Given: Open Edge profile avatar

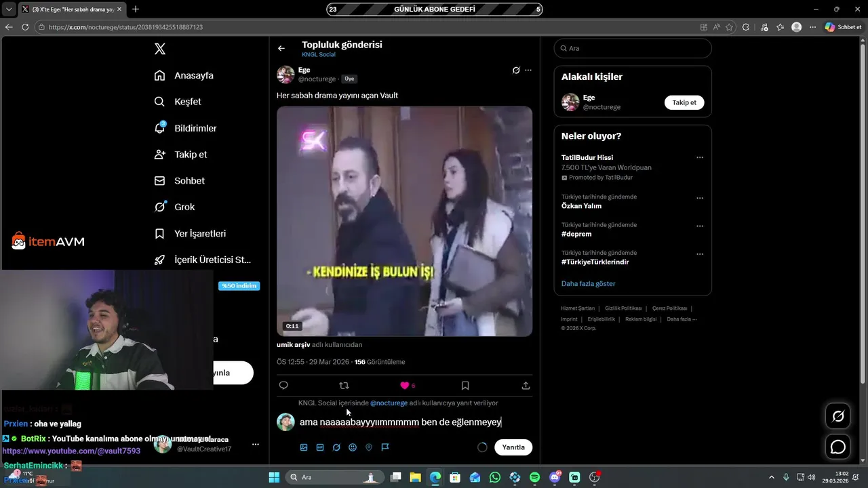Looking at the screenshot, I should 796,27.
